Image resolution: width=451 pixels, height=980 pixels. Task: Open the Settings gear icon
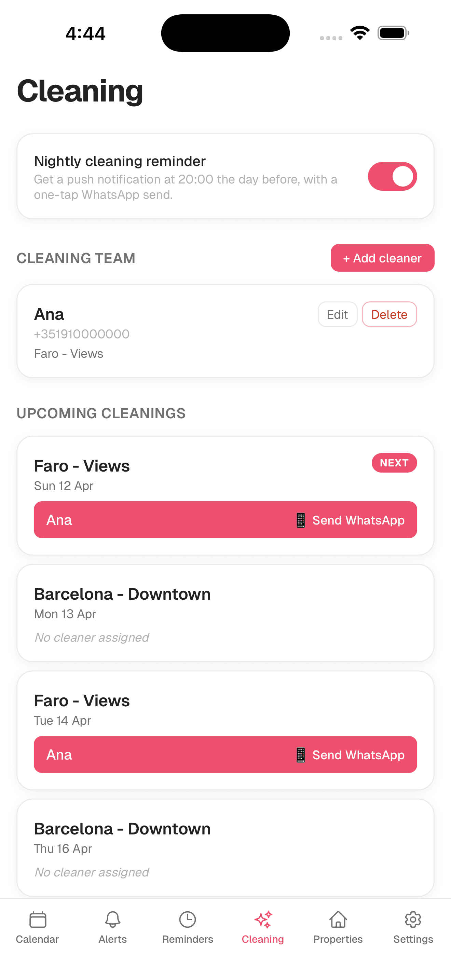(413, 920)
